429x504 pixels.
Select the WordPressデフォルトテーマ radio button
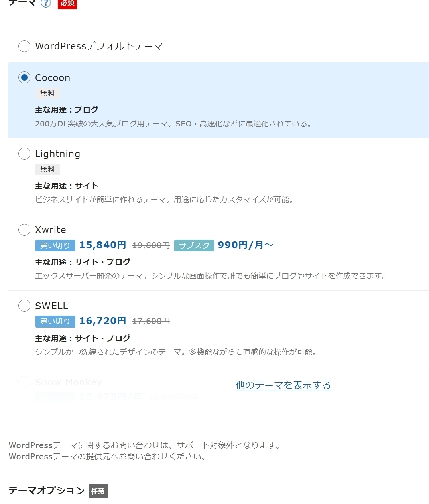(24, 46)
